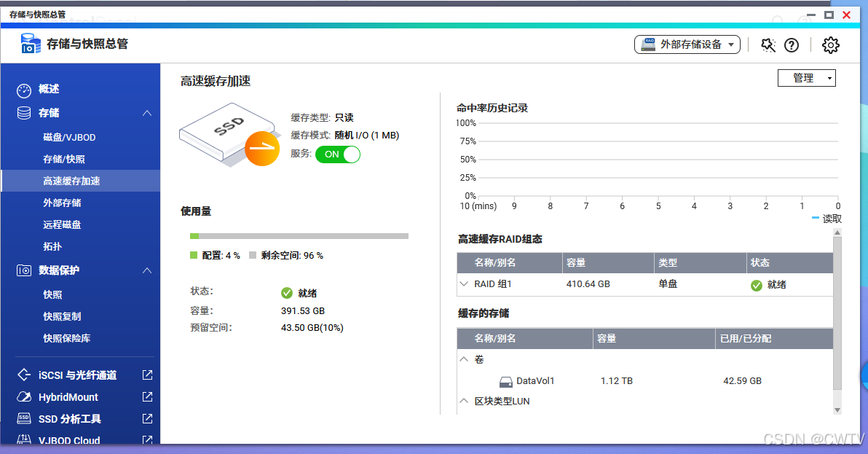Image resolution: width=868 pixels, height=454 pixels.
Task: Click the 410.64 GB capacity cell
Action: click(588, 284)
